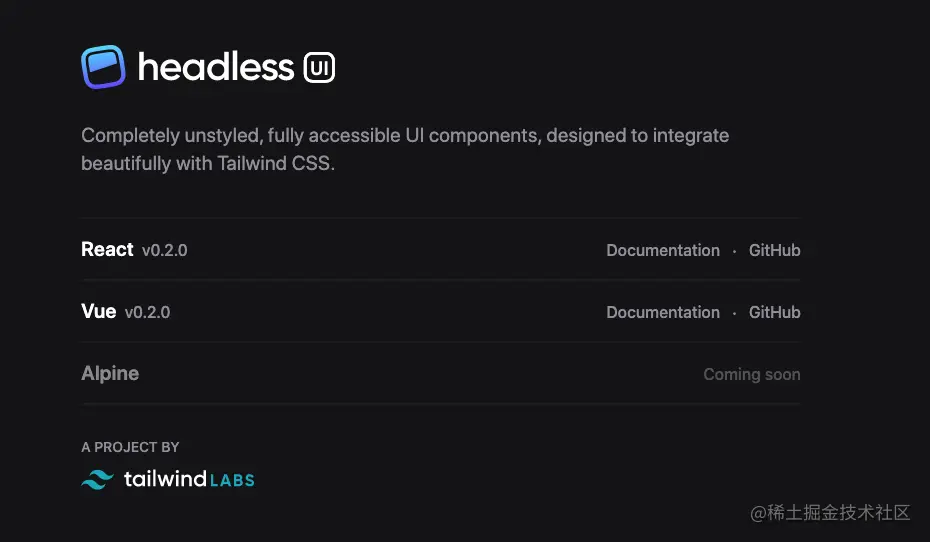Click the teal "LABS" text
This screenshot has width=930, height=542.
[x=233, y=480]
